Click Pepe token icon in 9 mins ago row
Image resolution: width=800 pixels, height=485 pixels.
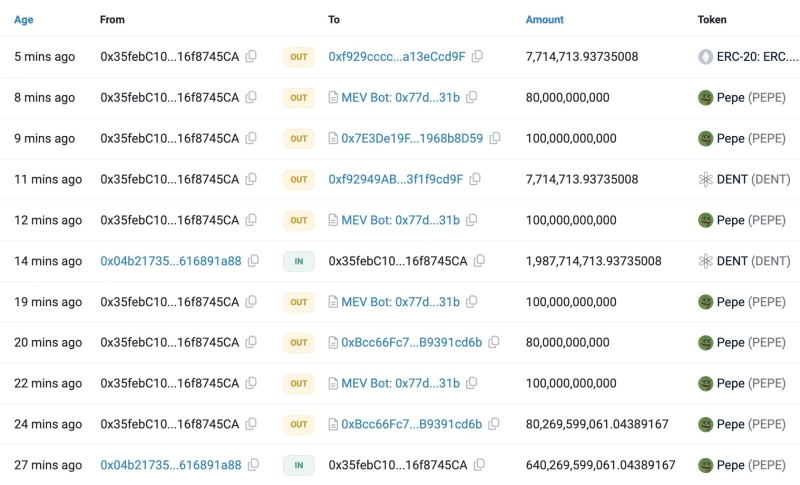tap(705, 139)
